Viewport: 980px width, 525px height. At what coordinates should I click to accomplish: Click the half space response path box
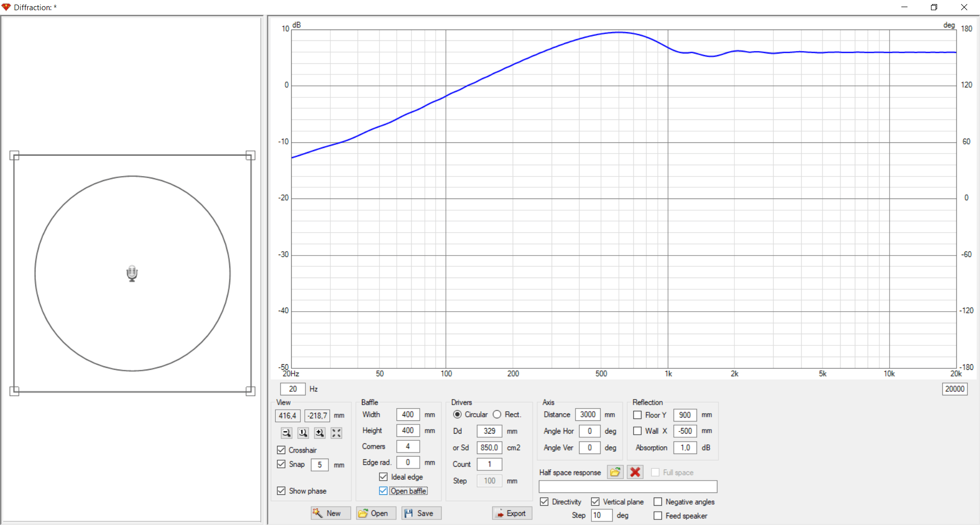628,487
